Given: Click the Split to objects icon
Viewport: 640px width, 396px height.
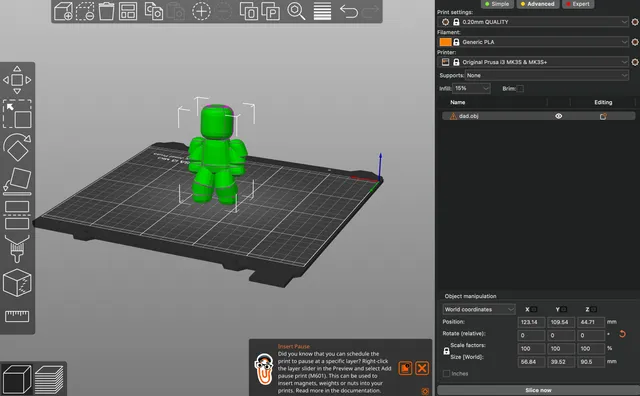Looking at the screenshot, I should (249, 11).
